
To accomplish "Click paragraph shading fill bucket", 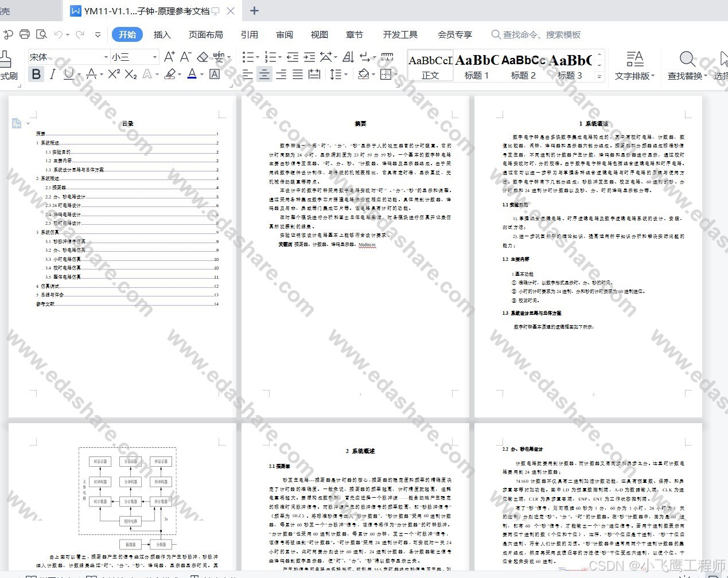I will click(x=363, y=74).
